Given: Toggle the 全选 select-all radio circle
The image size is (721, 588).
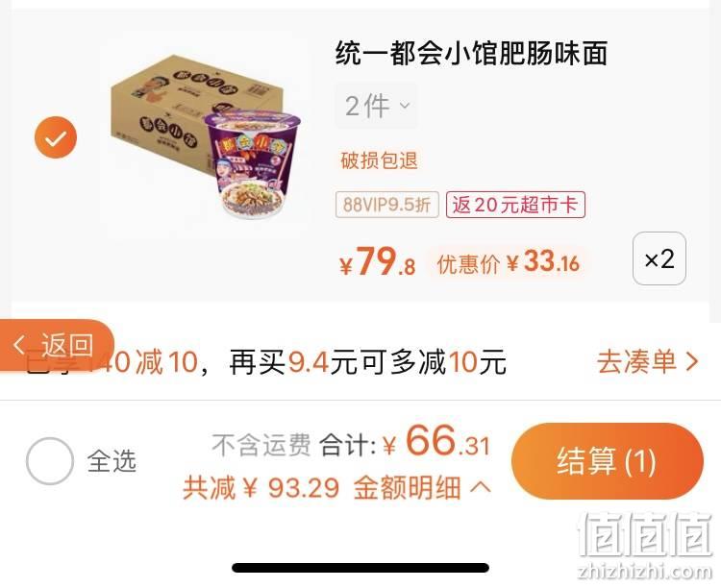Looking at the screenshot, I should click(x=50, y=460).
